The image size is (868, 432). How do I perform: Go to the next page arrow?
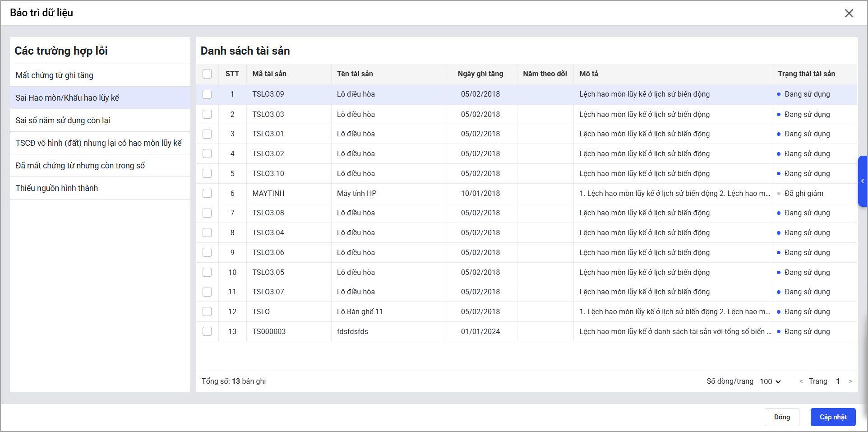(x=850, y=381)
